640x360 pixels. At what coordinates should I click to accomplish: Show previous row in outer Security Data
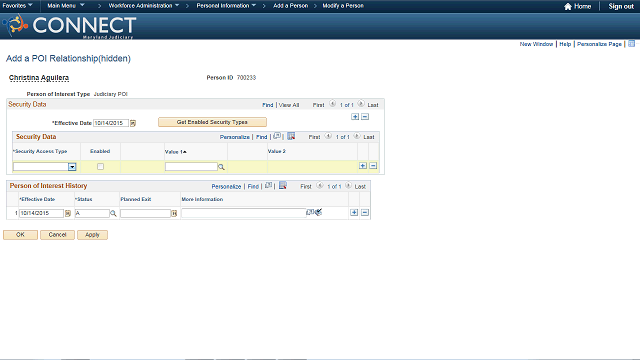click(x=332, y=104)
